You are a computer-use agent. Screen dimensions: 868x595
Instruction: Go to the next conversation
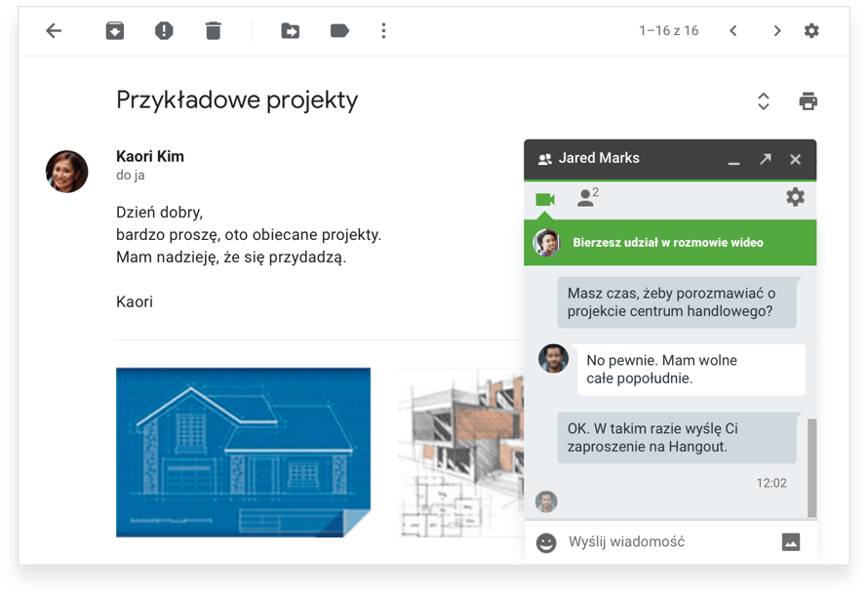pyautogui.click(x=777, y=31)
